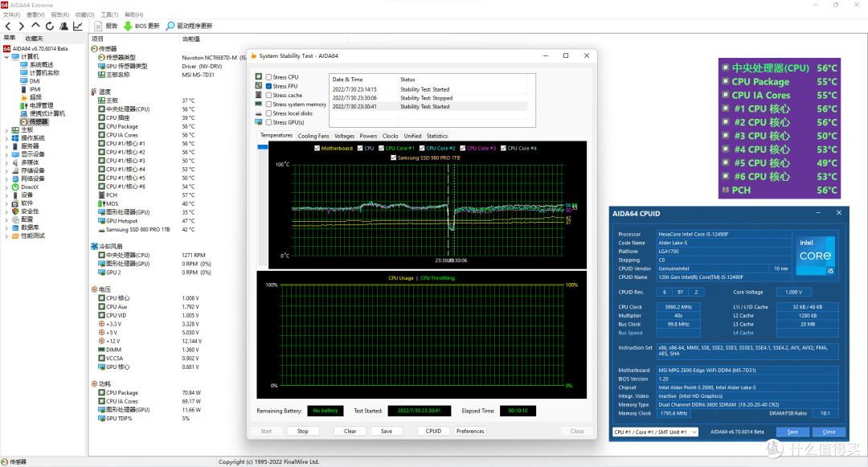Open the CPU #1 / Core #1 dropdown

[656, 432]
